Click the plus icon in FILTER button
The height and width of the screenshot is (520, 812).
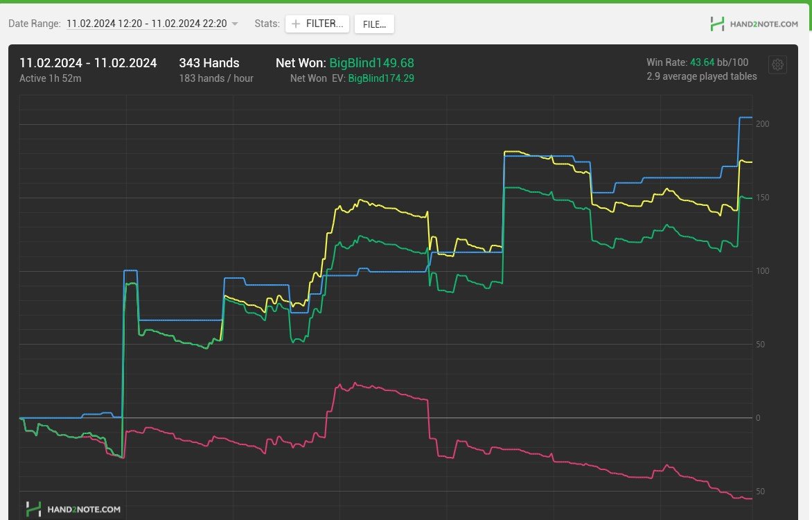coord(296,24)
